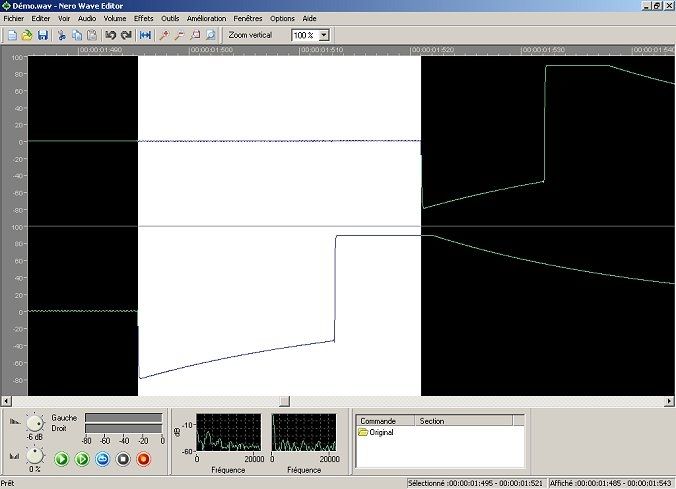
Task: Restore the window using title bar button
Action: click(x=657, y=6)
